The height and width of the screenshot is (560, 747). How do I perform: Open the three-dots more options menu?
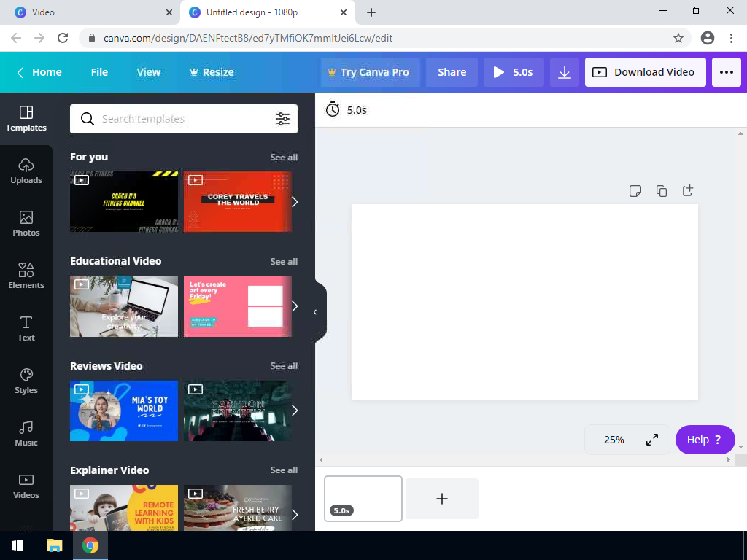pos(727,72)
